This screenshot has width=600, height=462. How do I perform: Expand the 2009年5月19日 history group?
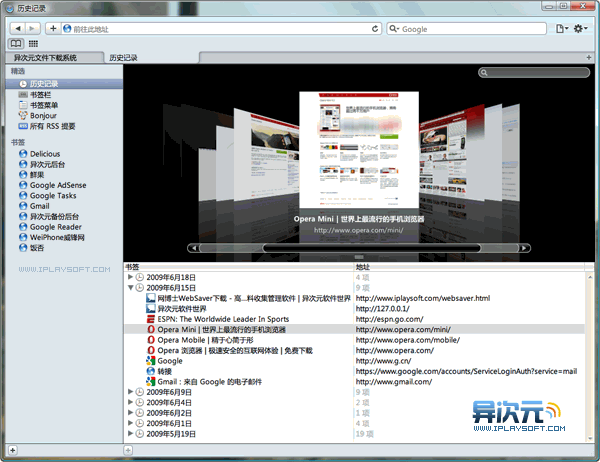tap(130, 433)
